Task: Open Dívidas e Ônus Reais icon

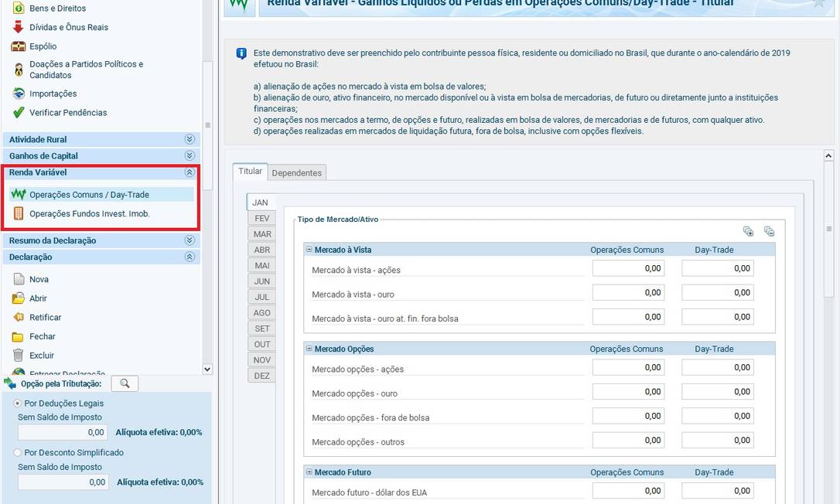Action: [19, 27]
